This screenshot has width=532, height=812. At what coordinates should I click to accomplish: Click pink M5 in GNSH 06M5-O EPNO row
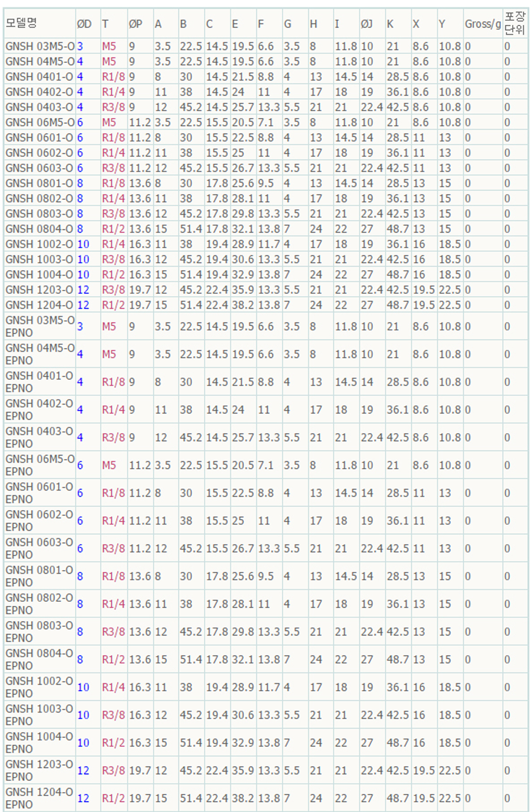click(x=109, y=465)
